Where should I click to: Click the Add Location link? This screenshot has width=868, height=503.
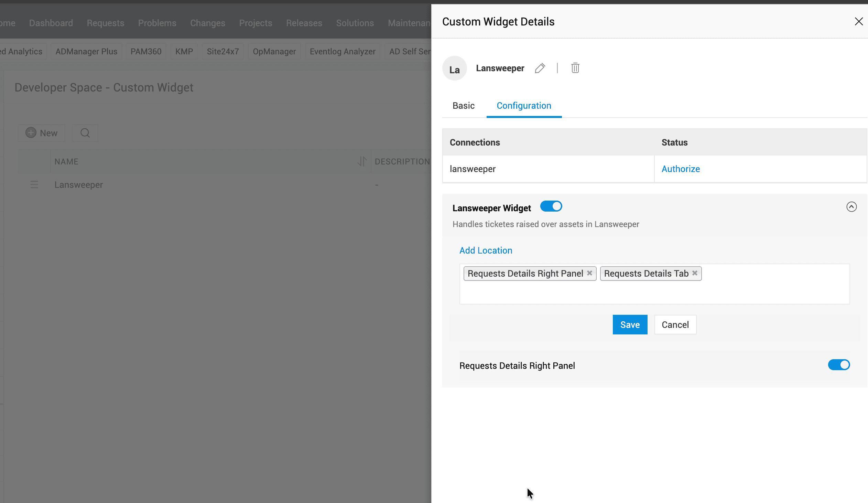click(x=485, y=250)
